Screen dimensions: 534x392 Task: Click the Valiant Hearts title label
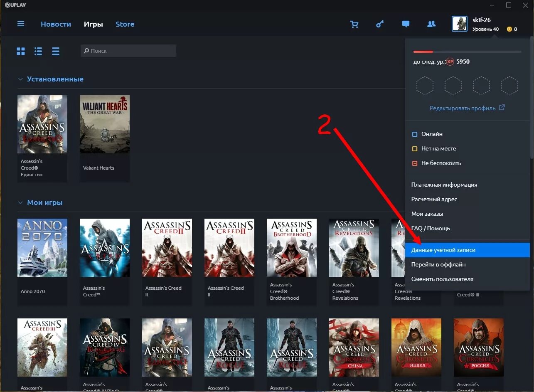tap(98, 168)
